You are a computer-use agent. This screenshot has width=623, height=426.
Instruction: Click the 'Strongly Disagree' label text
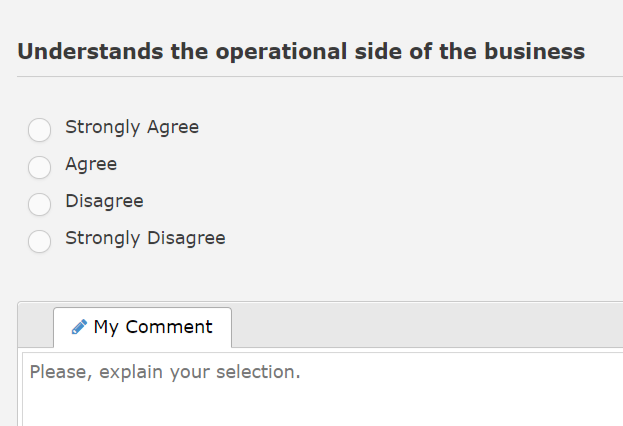(145, 238)
